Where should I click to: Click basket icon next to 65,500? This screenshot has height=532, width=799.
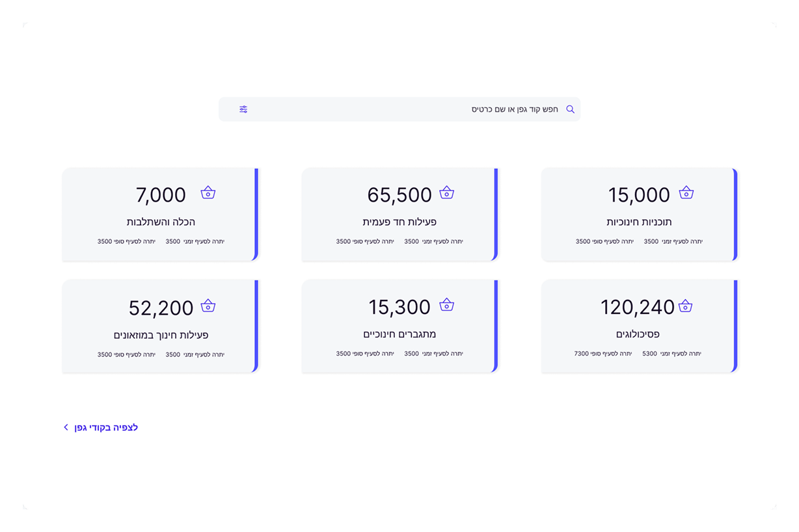pyautogui.click(x=446, y=193)
